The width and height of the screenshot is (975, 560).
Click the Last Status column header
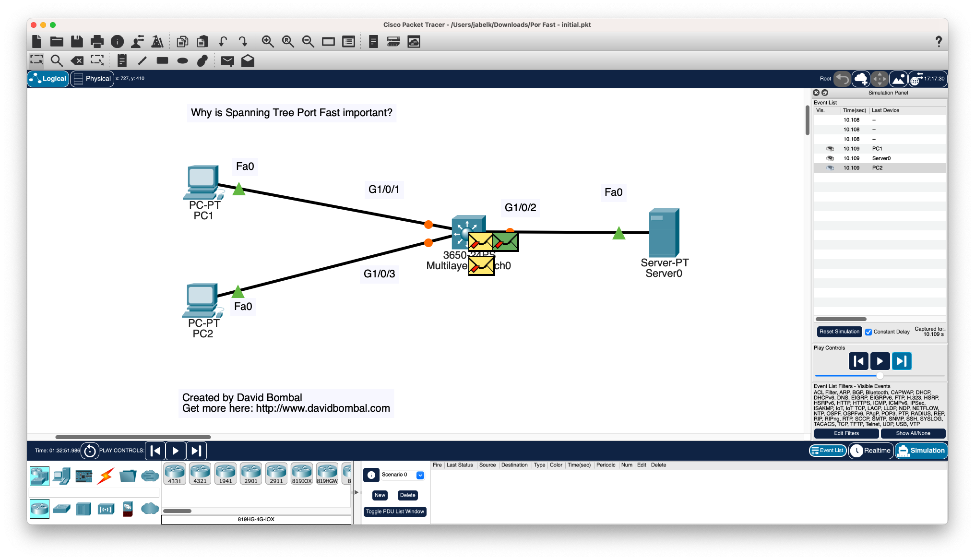click(x=460, y=465)
